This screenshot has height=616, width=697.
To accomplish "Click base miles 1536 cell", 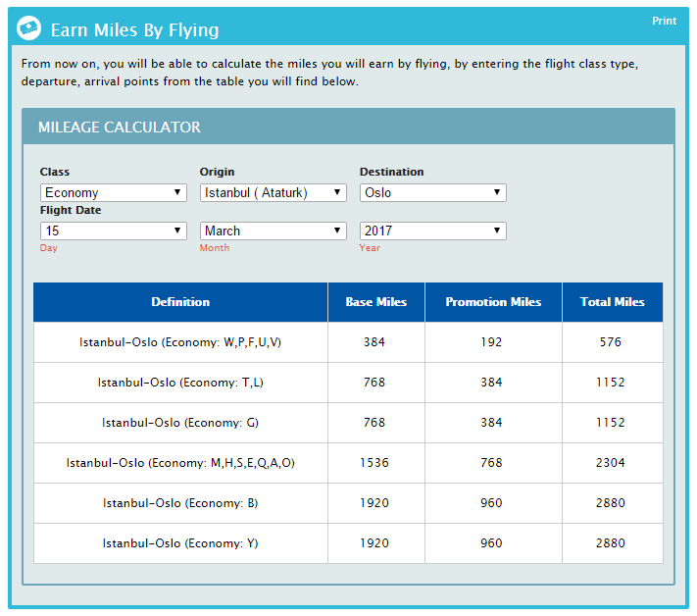I will click(374, 463).
